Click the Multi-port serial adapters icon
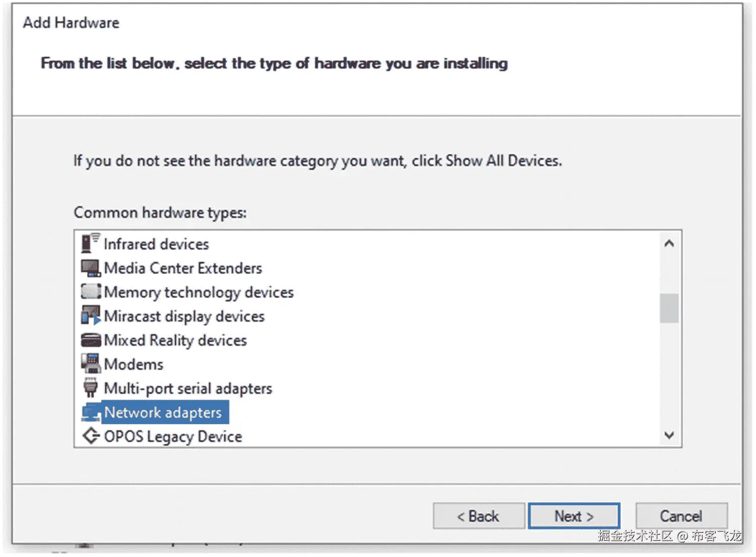756x557 pixels. (91, 388)
